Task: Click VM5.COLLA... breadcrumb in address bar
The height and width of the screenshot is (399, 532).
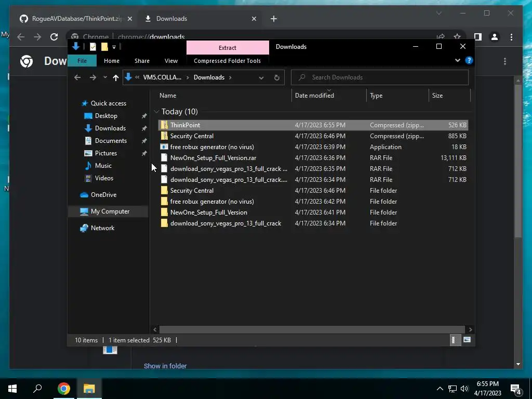Action: 162,77
